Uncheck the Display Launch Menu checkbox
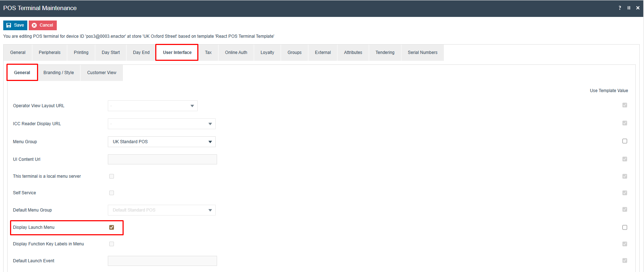644x272 pixels. tap(111, 227)
